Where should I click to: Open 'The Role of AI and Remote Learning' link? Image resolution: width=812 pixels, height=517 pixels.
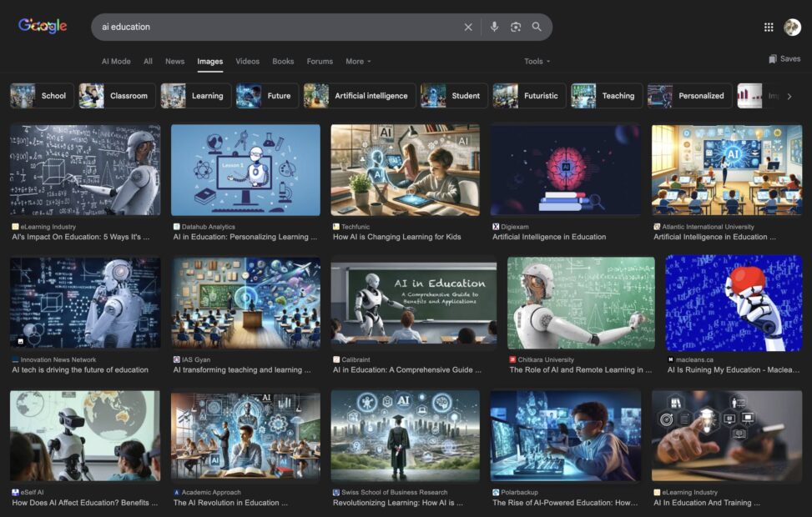pyautogui.click(x=581, y=369)
